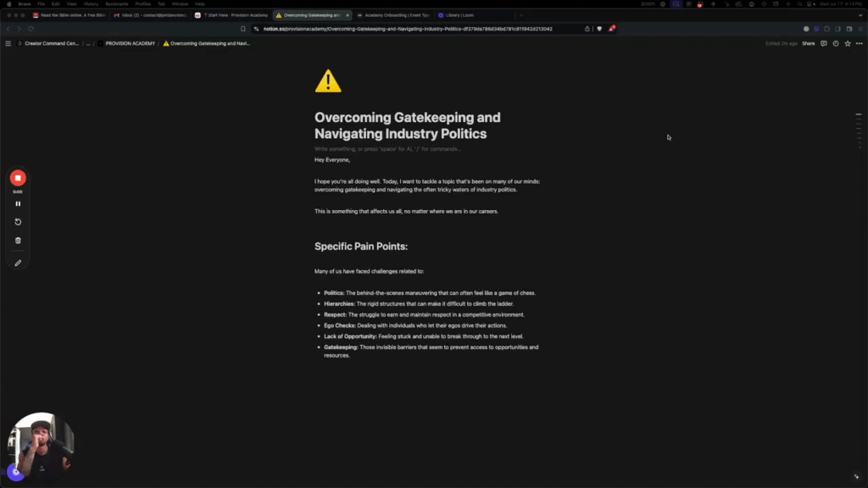Restart the recording with the circular arrow icon
Image resolution: width=868 pixels, height=488 pixels.
18,222
